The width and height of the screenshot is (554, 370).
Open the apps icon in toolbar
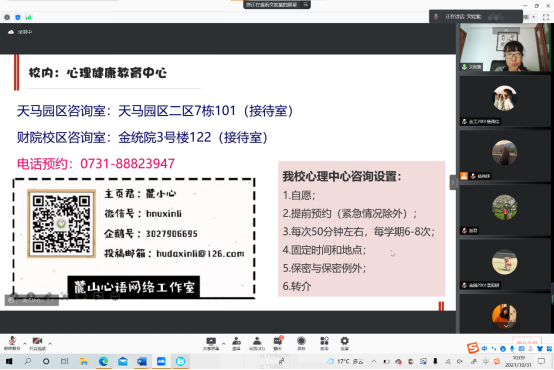pos(324,343)
